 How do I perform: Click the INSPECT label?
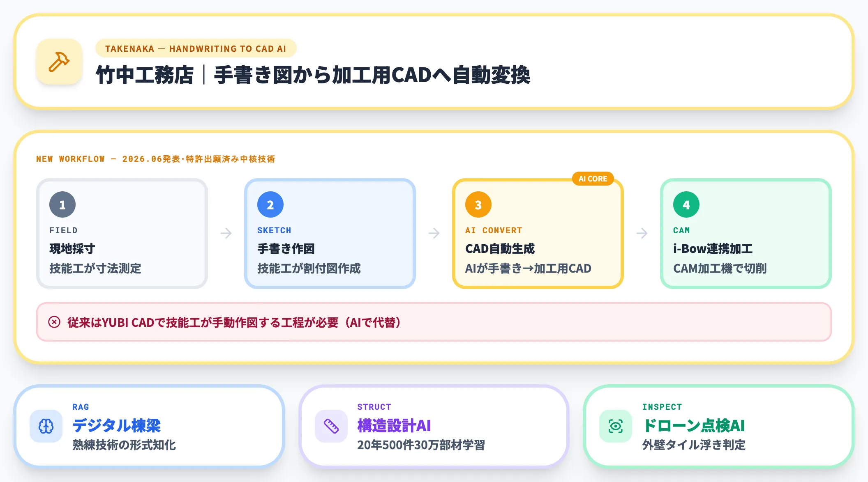point(662,407)
